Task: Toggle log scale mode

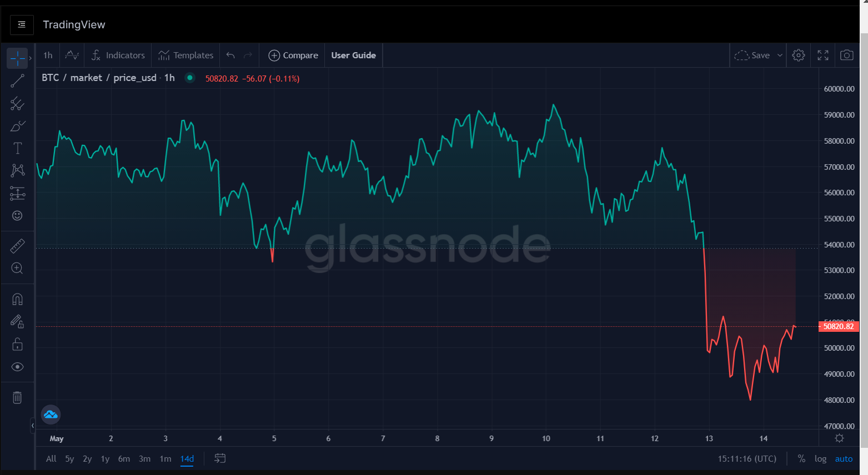Action: coord(820,459)
